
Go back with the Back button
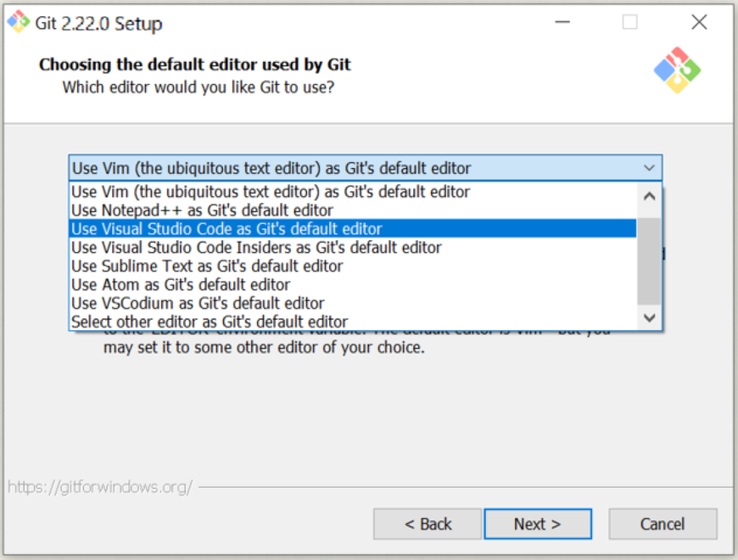pyautogui.click(x=428, y=524)
